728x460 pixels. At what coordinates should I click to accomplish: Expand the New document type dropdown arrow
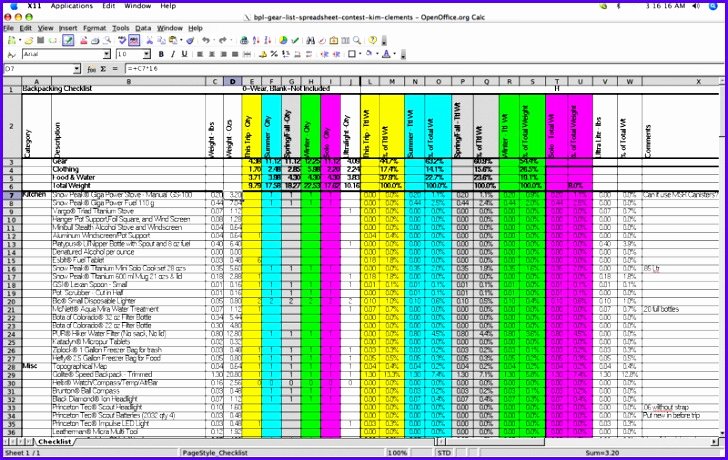pos(20,40)
